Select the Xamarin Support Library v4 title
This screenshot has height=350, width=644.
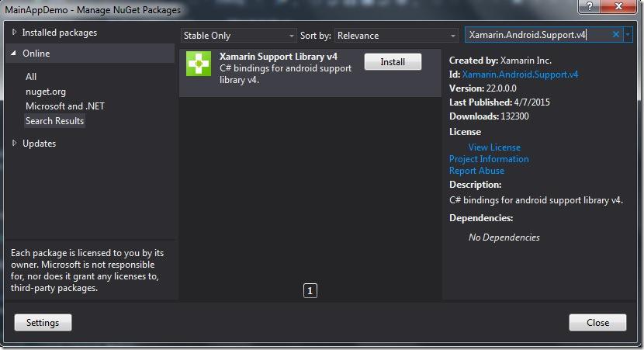[279, 57]
